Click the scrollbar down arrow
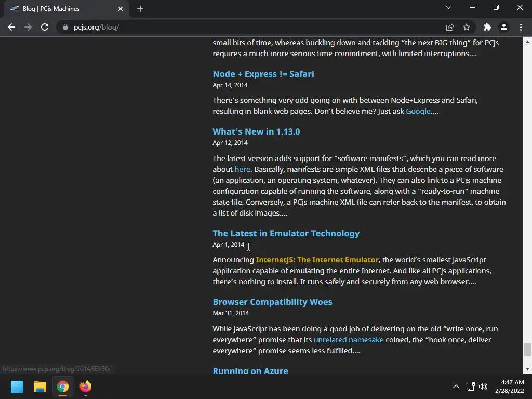532x399 pixels. pos(527,369)
